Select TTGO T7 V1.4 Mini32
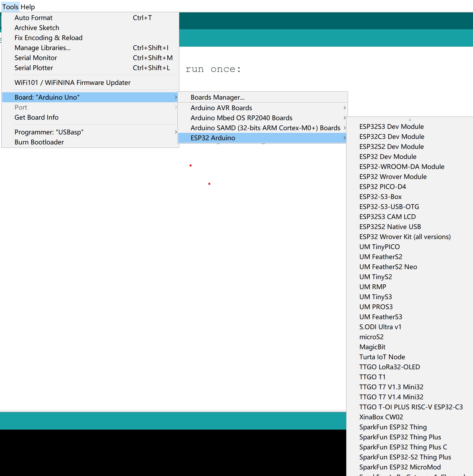 tap(410, 397)
